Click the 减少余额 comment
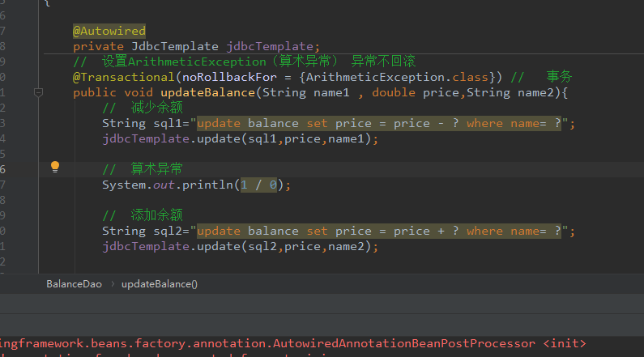The image size is (644, 357). 142,108
